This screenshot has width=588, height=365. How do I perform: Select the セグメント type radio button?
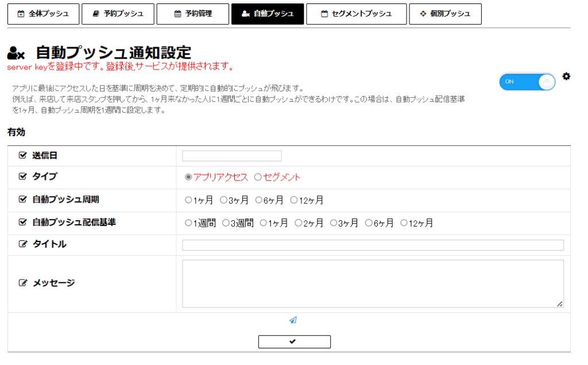tap(258, 178)
